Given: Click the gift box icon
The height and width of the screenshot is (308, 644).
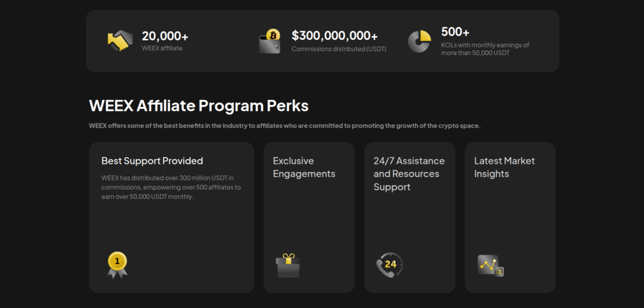Looking at the screenshot, I should [x=288, y=265].
